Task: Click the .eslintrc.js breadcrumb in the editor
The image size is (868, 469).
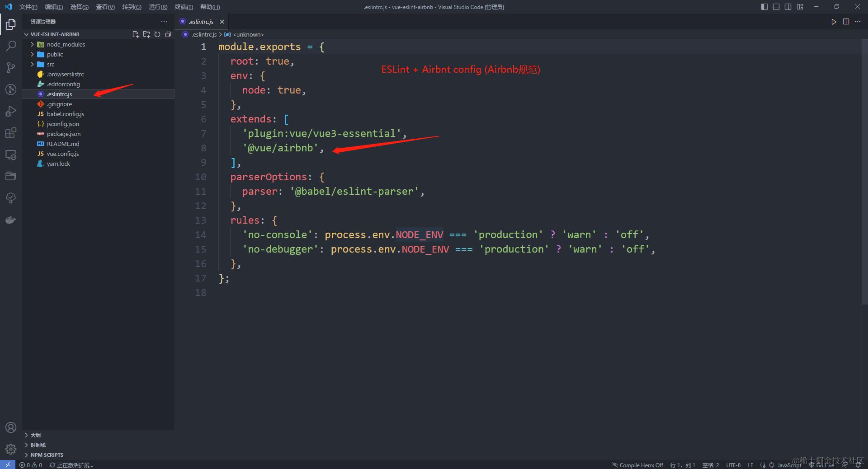Action: pos(199,34)
